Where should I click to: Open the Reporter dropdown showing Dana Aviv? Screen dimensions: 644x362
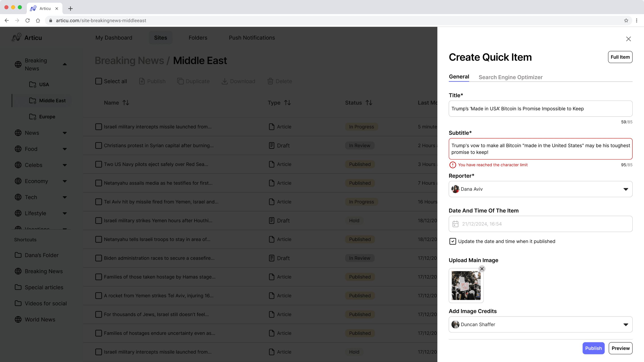click(x=540, y=189)
